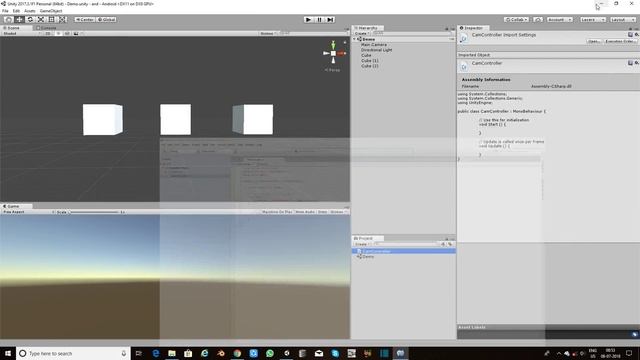Select Main Camera in Hierarchy

click(373, 44)
